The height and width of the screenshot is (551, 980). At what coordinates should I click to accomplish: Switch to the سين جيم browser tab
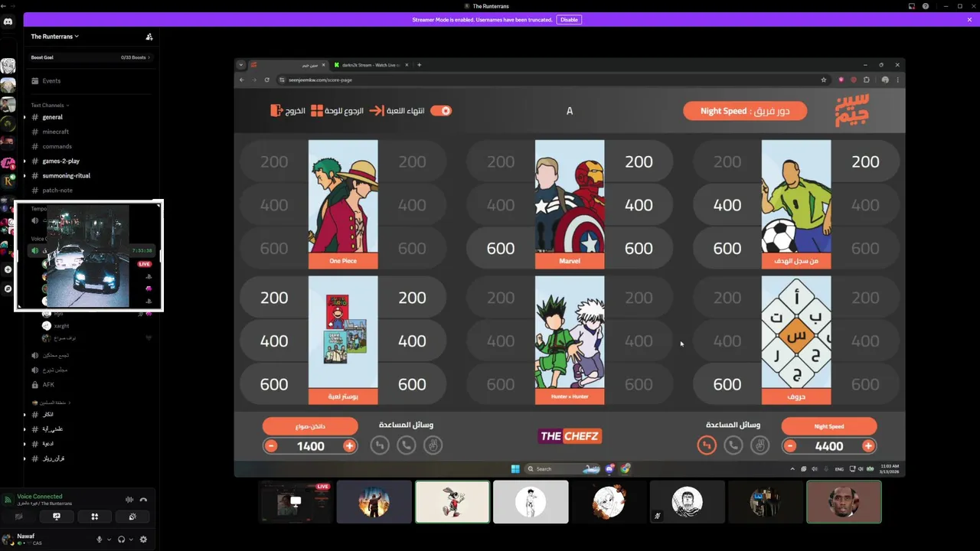[287, 65]
